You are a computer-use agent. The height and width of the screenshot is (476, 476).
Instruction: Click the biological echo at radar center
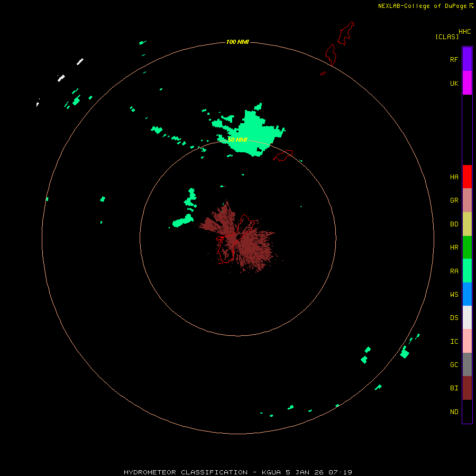(239, 239)
